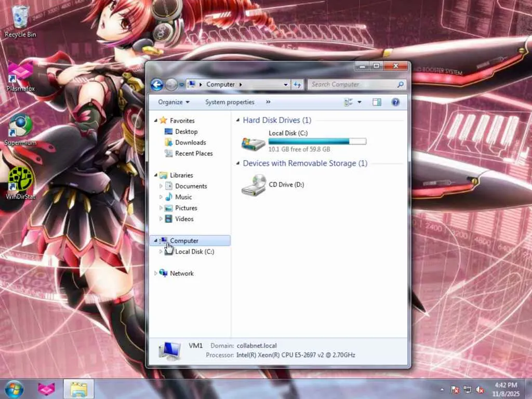This screenshot has height=399, width=532.
Task: Click the Refresh button by the address bar
Action: [x=298, y=85]
